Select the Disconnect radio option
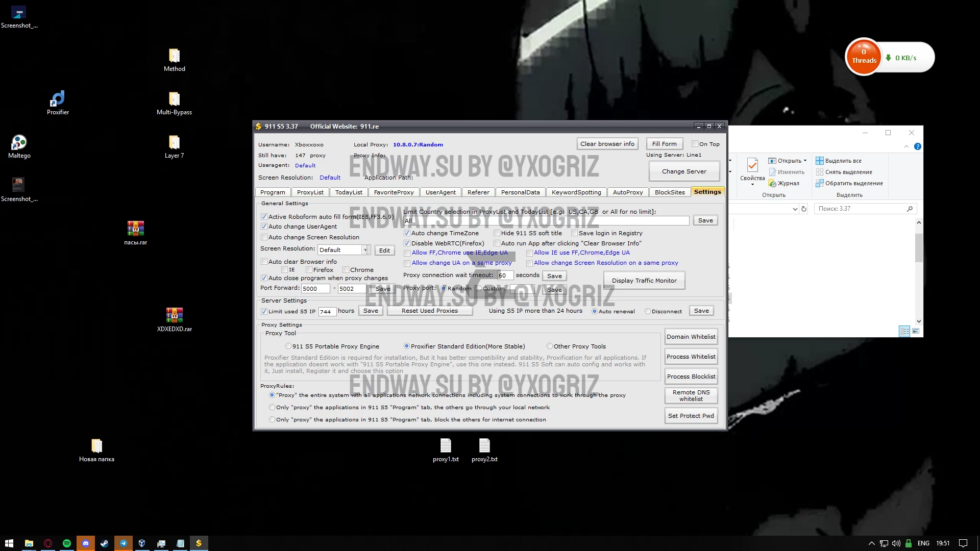Image resolution: width=980 pixels, height=551 pixels. pyautogui.click(x=647, y=311)
